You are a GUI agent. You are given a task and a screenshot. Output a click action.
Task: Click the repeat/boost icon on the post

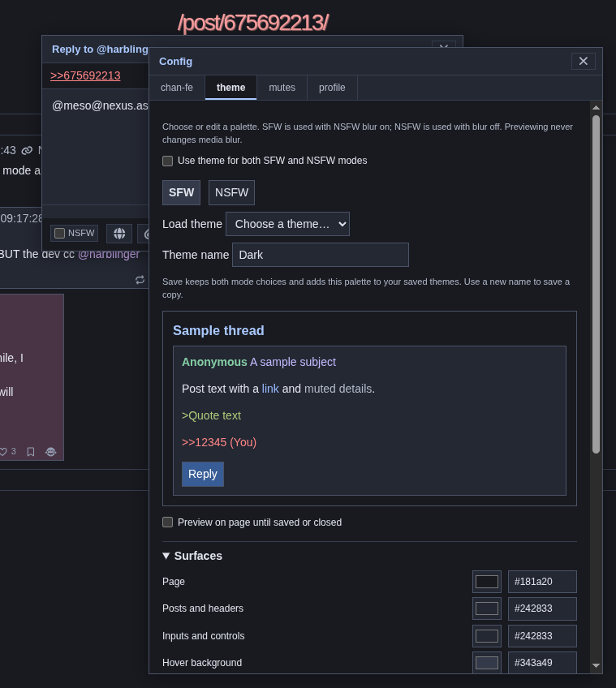coord(140,280)
